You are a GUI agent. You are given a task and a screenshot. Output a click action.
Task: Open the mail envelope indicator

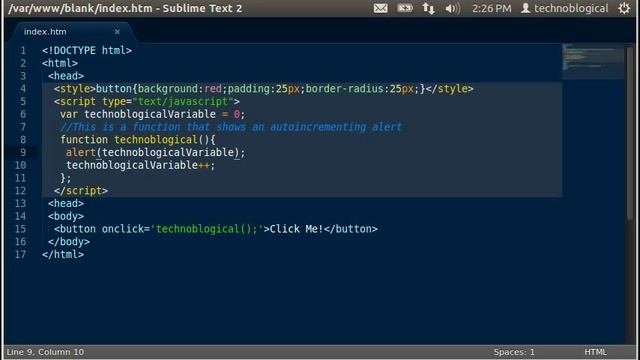point(380,8)
